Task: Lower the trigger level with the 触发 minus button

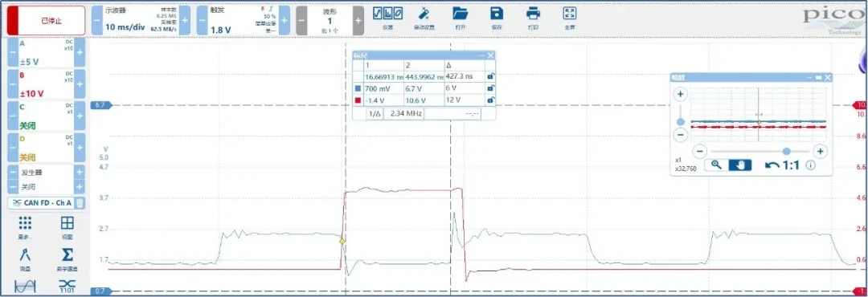Action: point(202,20)
